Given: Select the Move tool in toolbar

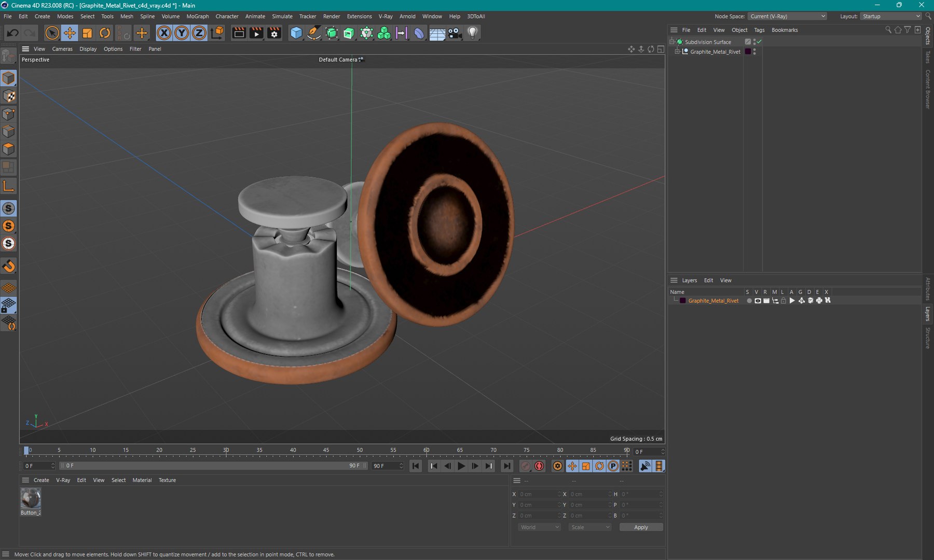Looking at the screenshot, I should click(70, 33).
